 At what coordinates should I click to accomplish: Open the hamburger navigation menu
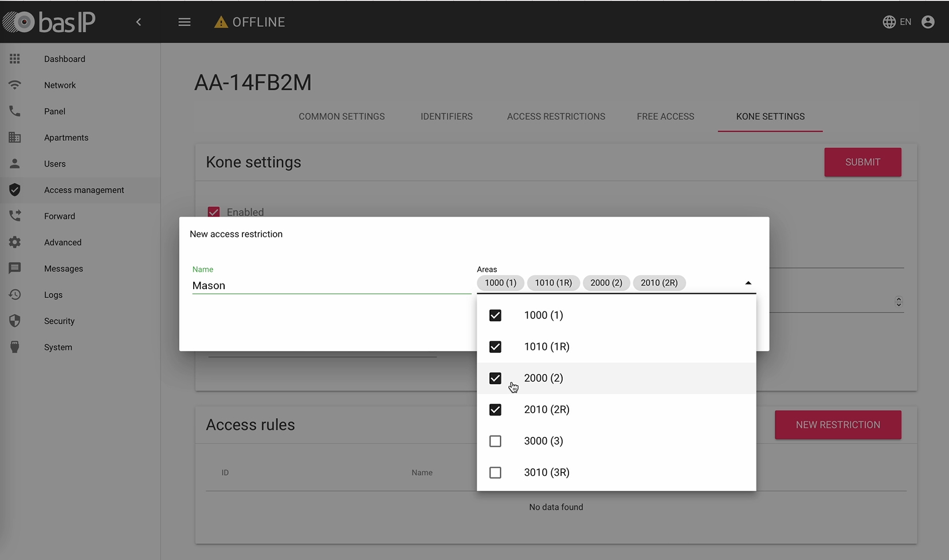(x=184, y=22)
